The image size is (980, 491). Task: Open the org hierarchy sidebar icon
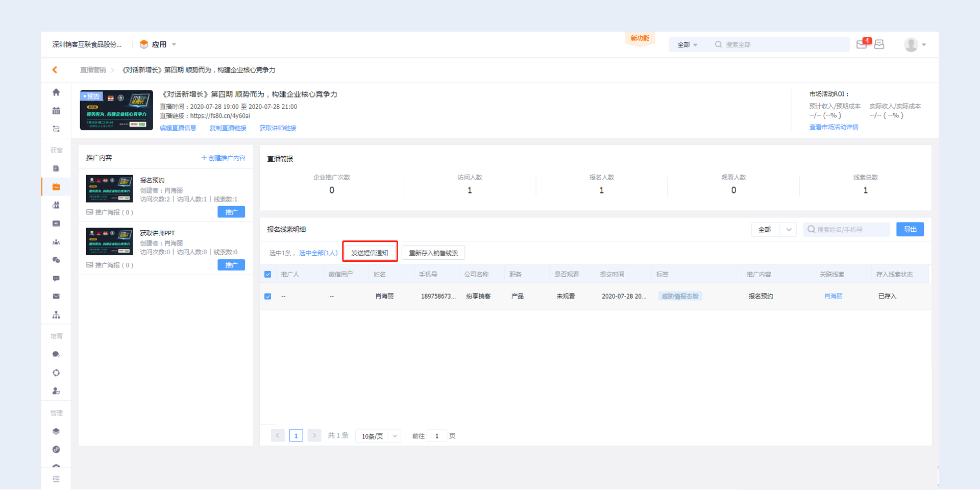(56, 315)
